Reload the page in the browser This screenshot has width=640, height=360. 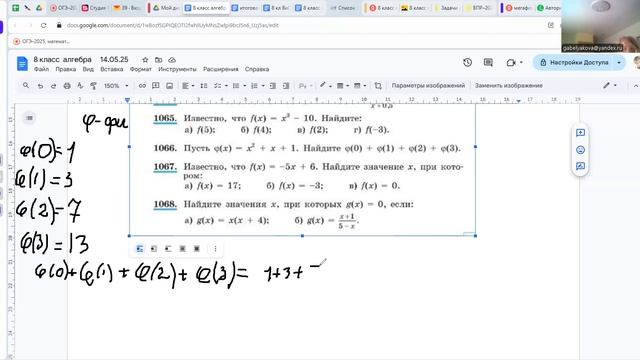click(43, 25)
